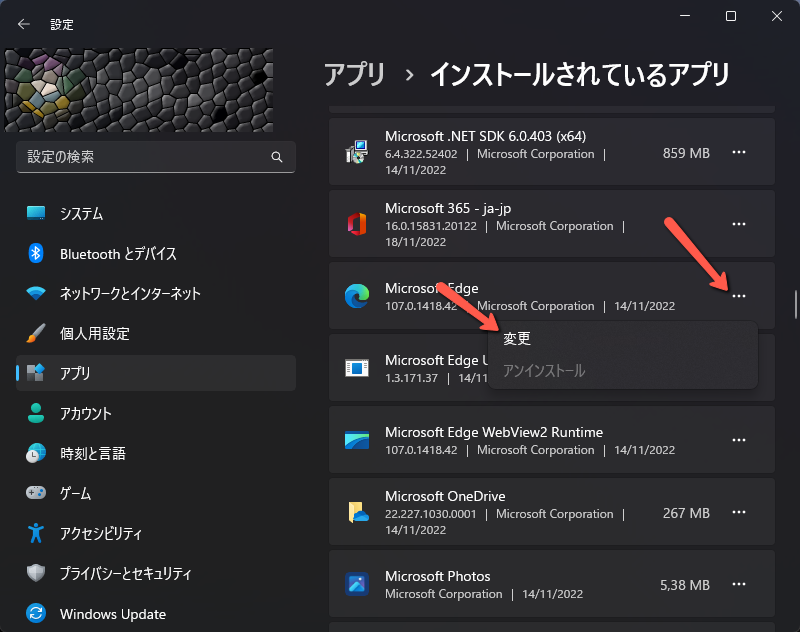Click the Windows Update sync icon
The width and height of the screenshot is (800, 632).
[x=36, y=613]
